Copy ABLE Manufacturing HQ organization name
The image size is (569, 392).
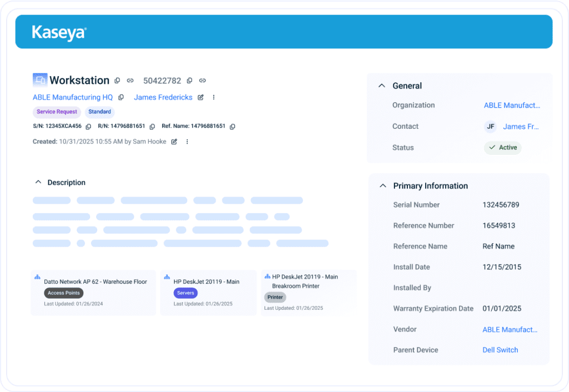click(121, 98)
